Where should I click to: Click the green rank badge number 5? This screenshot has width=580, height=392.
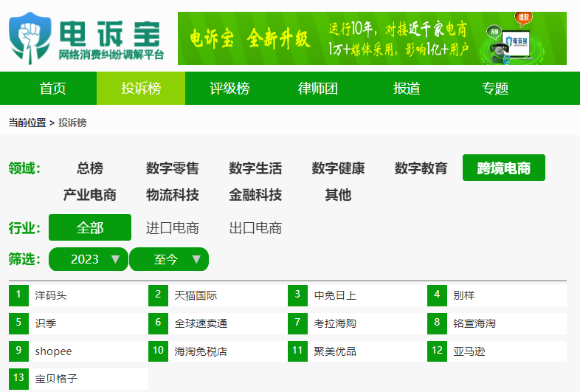[19, 323]
